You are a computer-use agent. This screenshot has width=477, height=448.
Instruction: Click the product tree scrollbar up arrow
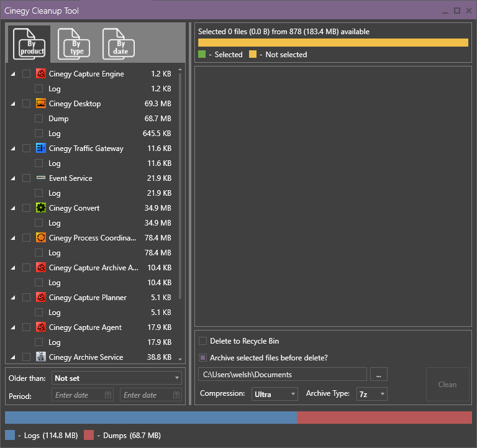180,70
